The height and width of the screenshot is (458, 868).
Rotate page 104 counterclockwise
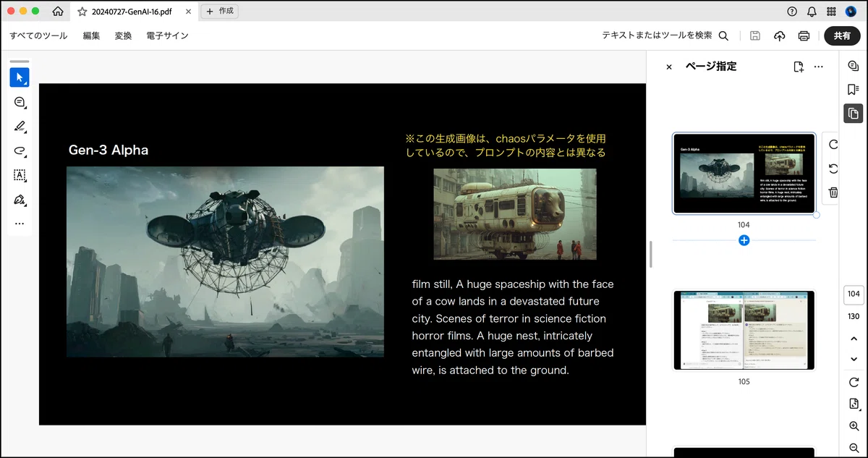click(x=833, y=168)
